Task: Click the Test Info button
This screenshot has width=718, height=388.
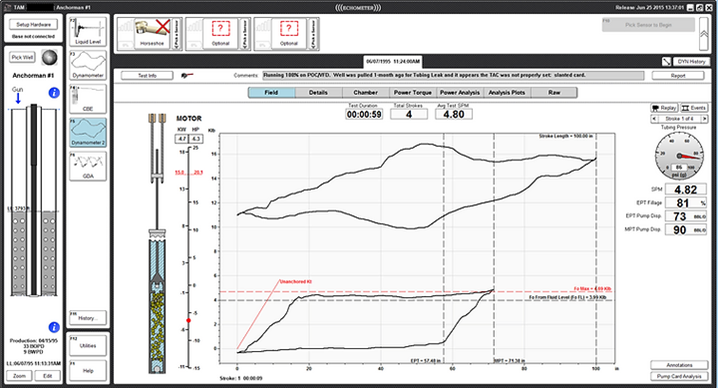Action: pos(147,75)
